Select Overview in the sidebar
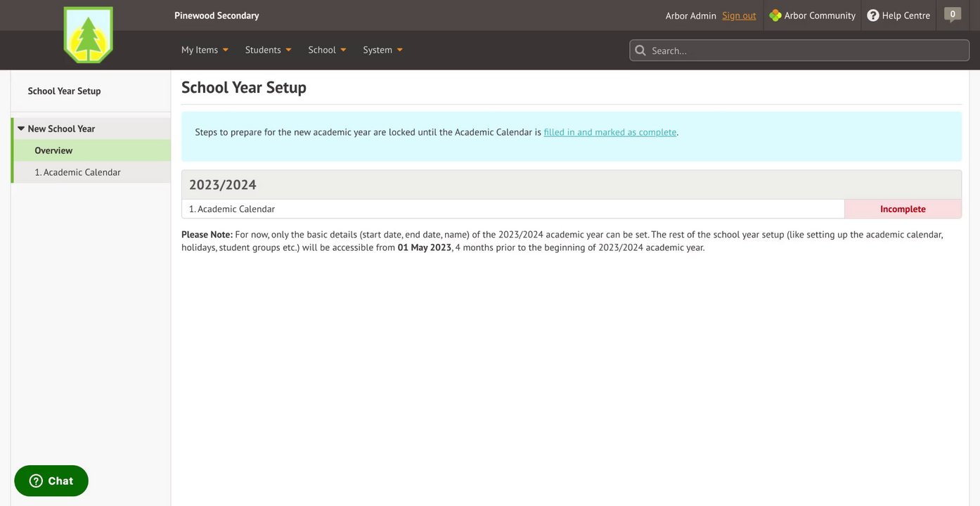The width and height of the screenshot is (980, 506). (x=53, y=150)
